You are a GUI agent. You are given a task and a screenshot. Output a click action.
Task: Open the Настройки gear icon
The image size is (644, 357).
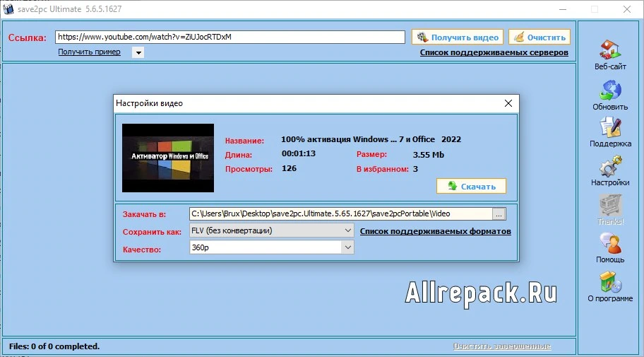pos(610,166)
